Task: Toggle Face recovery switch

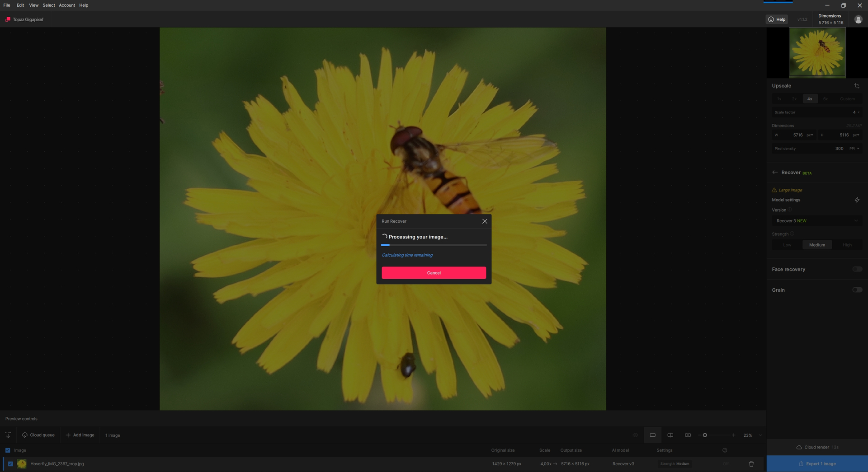Action: tap(857, 269)
